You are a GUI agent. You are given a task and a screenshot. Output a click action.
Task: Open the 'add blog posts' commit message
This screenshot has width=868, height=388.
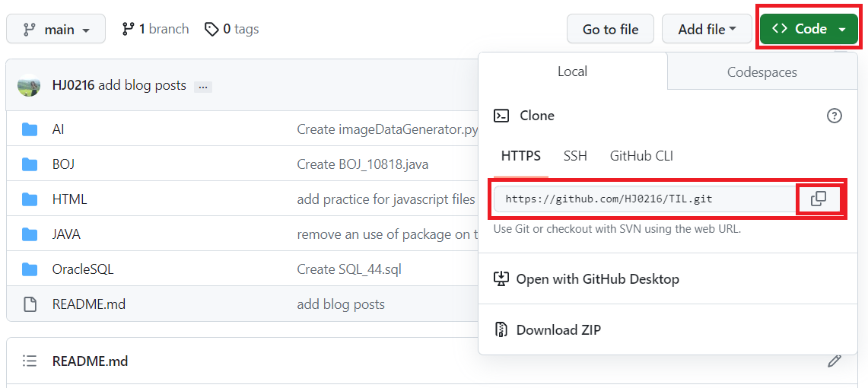[142, 86]
